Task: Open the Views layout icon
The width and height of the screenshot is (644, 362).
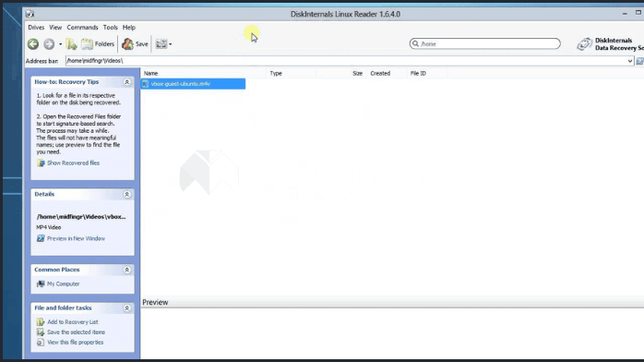Action: point(161,44)
